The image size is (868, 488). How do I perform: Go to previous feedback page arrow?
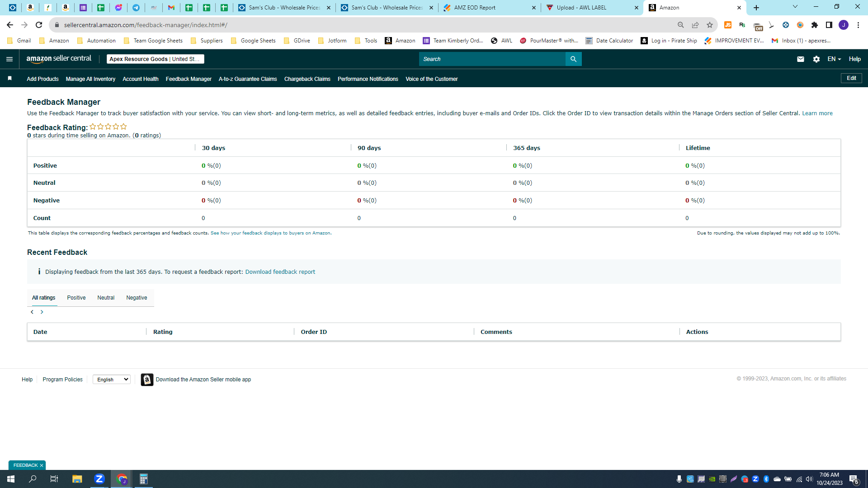click(32, 312)
